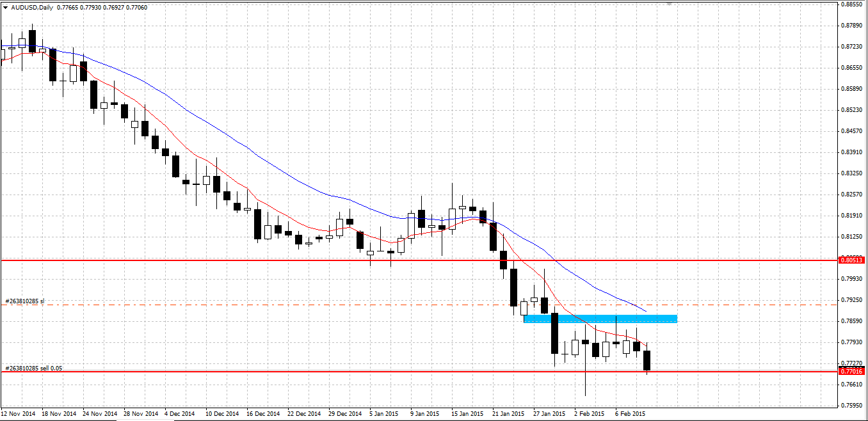Select the blue rectangle zone on the chart
Viewport: 868px width, 421px height.
tap(600, 319)
